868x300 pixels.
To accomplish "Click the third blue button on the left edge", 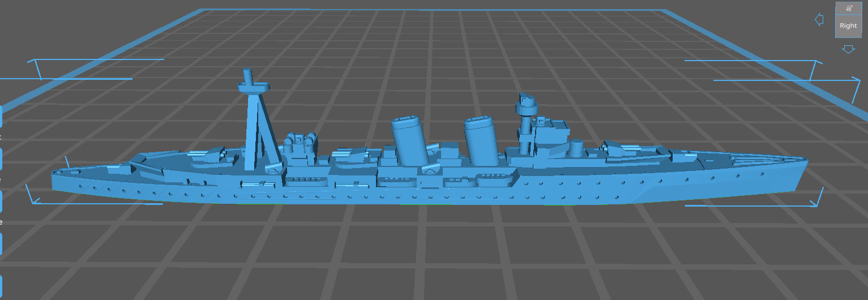I will pos(1,201).
